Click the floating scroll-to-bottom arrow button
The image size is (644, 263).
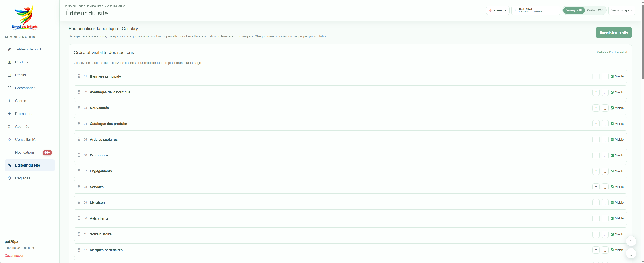[631, 253]
